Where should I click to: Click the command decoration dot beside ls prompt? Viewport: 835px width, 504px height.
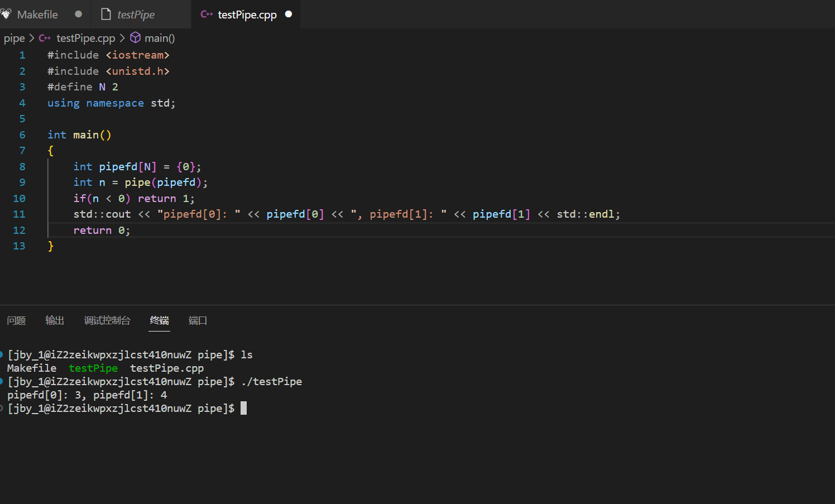[1, 354]
